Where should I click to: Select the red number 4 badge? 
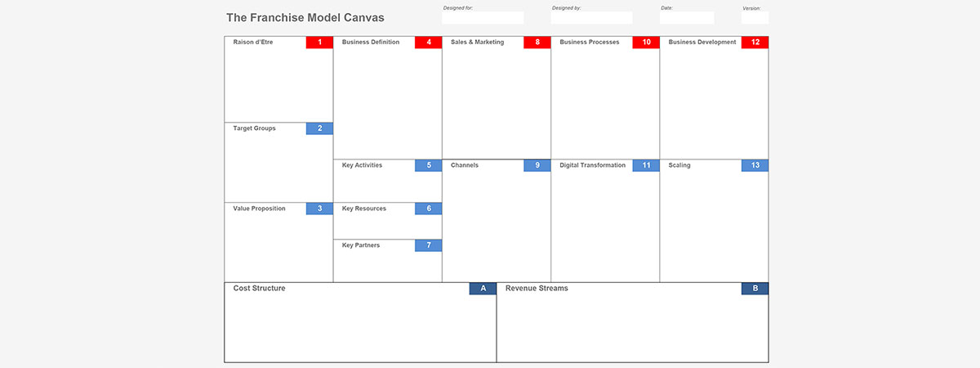click(x=428, y=43)
